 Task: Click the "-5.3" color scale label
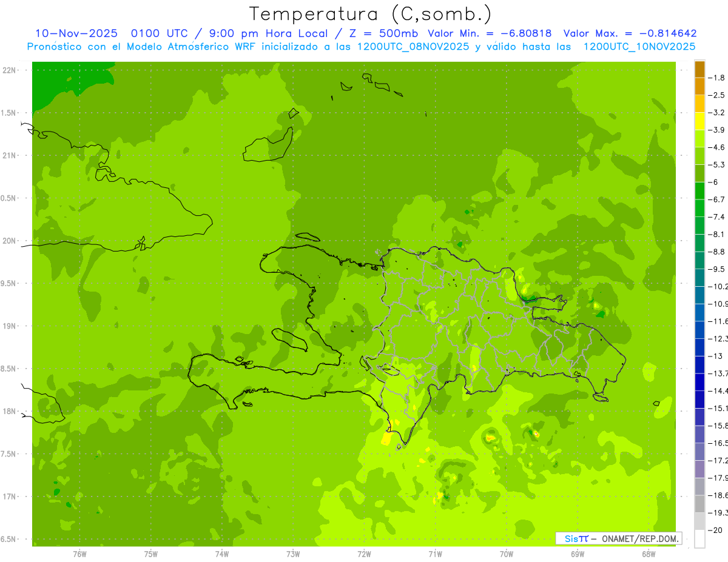click(x=717, y=164)
